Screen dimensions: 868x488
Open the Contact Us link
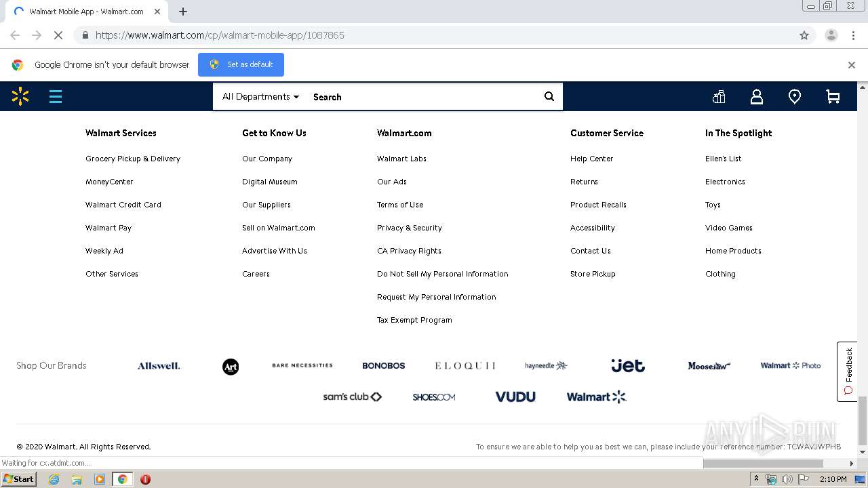591,251
